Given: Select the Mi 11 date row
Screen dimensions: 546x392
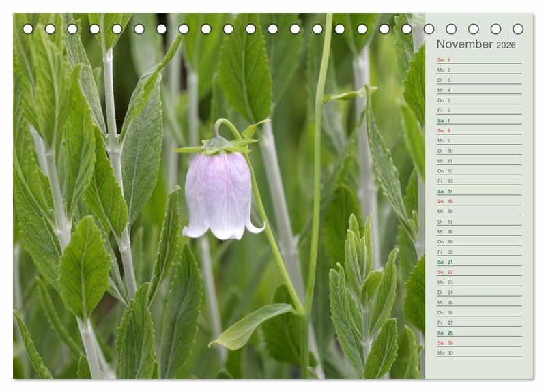Looking at the screenshot, I should (479, 161).
